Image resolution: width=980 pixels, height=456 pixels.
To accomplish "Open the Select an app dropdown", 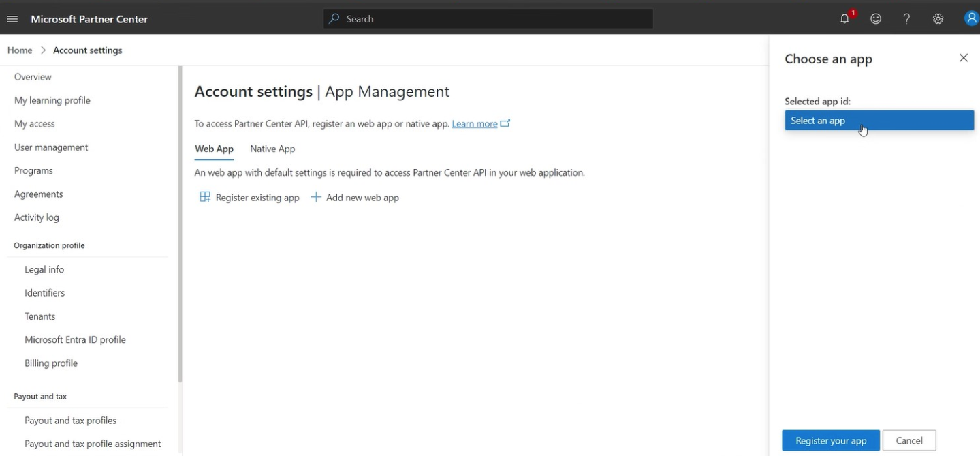I will coord(879,121).
